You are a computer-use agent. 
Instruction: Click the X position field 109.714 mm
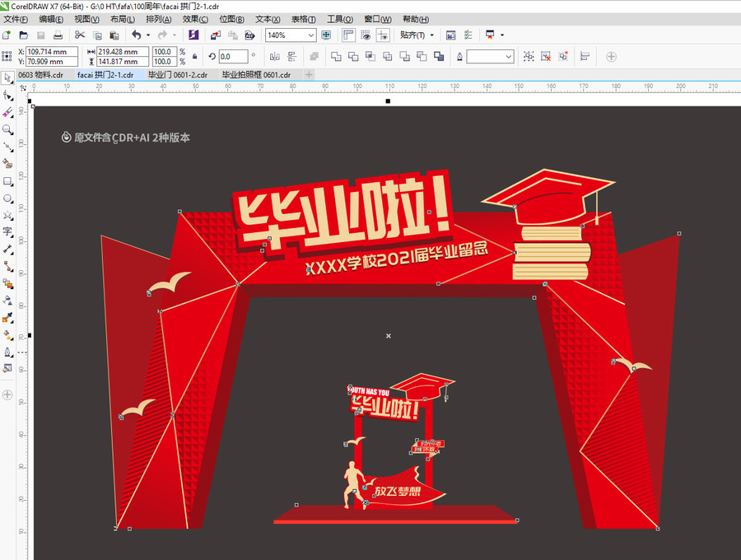pos(52,52)
